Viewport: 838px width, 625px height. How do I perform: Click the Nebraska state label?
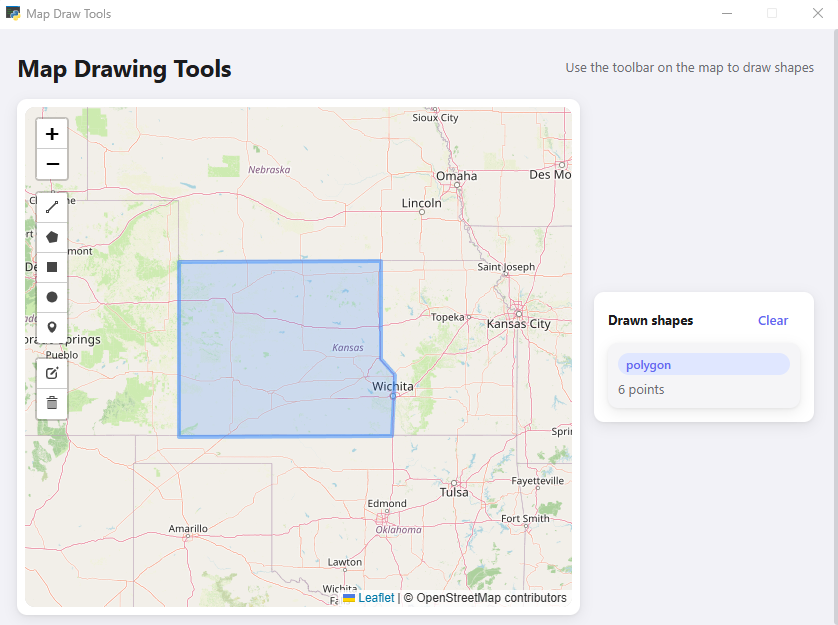point(269,169)
